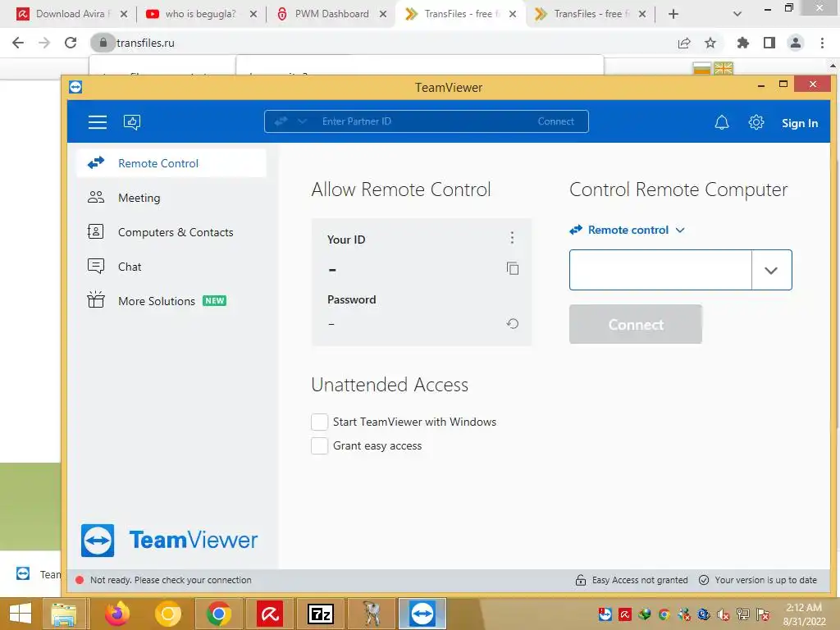Screen dimensions: 840x630
Task: Click Easy Access not granted status
Action: [x=640, y=580]
